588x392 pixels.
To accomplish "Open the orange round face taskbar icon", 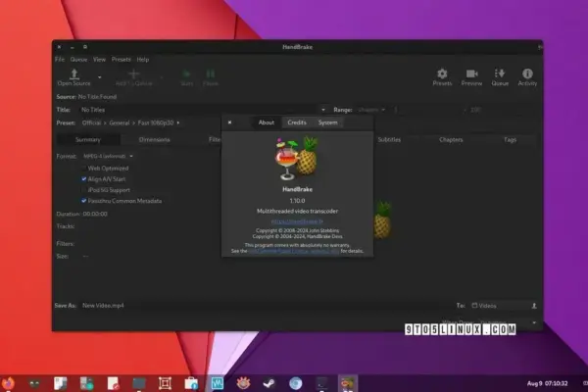I will click(x=243, y=383).
